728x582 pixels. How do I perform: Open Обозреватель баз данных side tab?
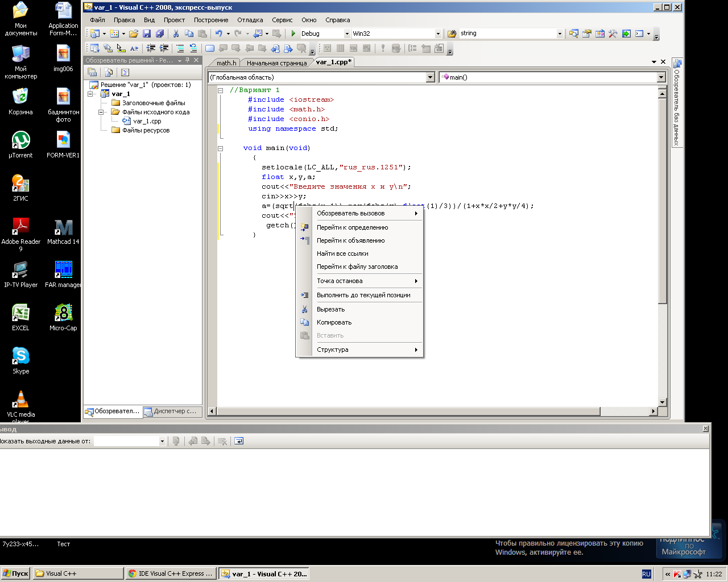[x=677, y=102]
